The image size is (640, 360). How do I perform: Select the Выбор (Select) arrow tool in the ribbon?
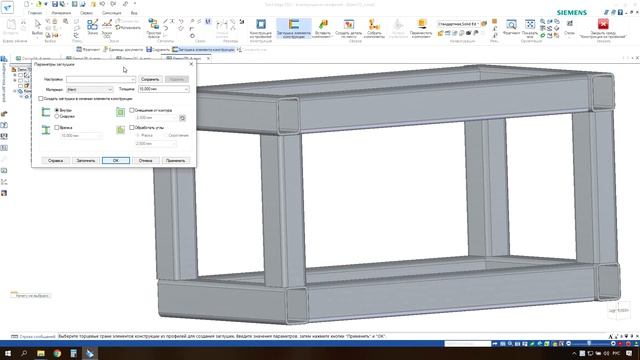pos(37,27)
